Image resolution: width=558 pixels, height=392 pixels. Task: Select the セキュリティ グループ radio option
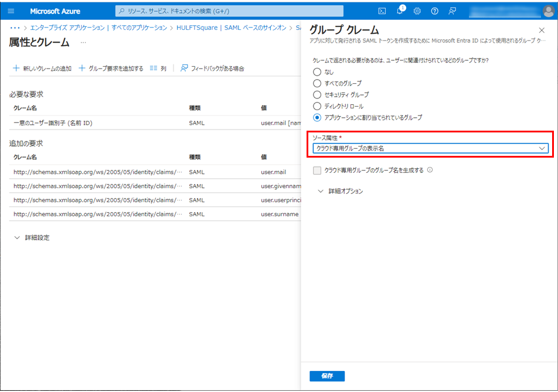[317, 95]
